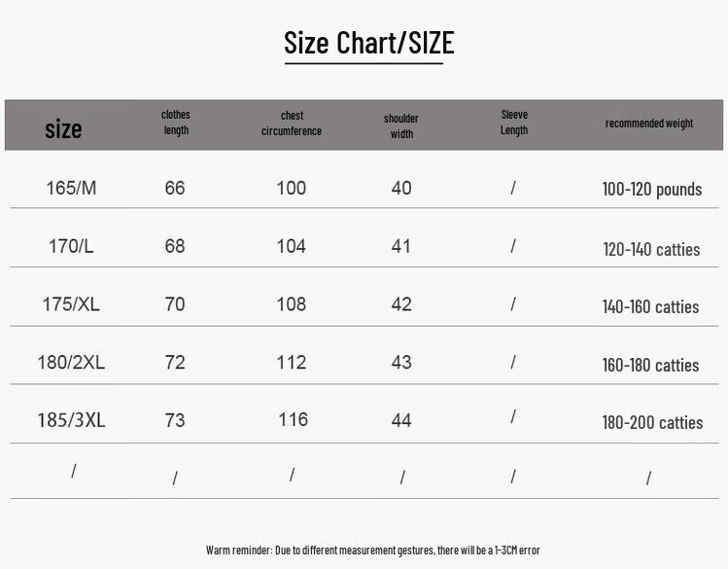
Task: Select the 185/3XL size row label
Action: coord(71,420)
